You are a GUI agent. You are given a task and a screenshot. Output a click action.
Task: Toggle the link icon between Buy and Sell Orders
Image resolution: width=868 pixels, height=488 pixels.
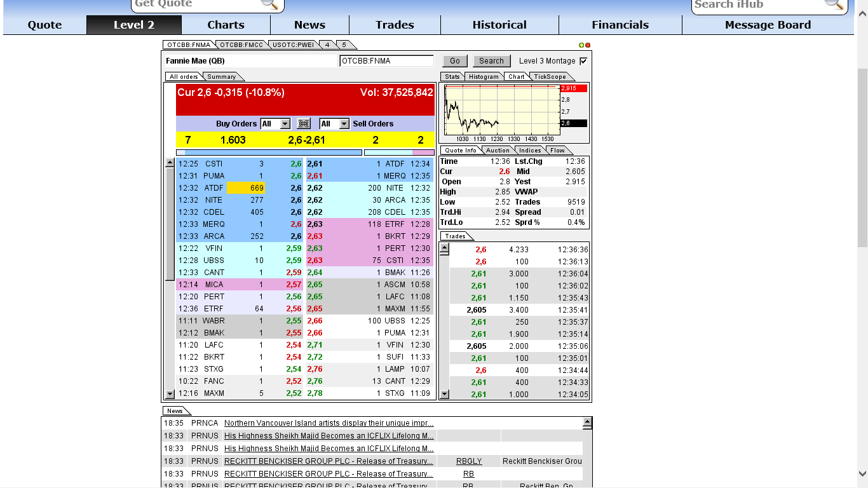(x=304, y=124)
